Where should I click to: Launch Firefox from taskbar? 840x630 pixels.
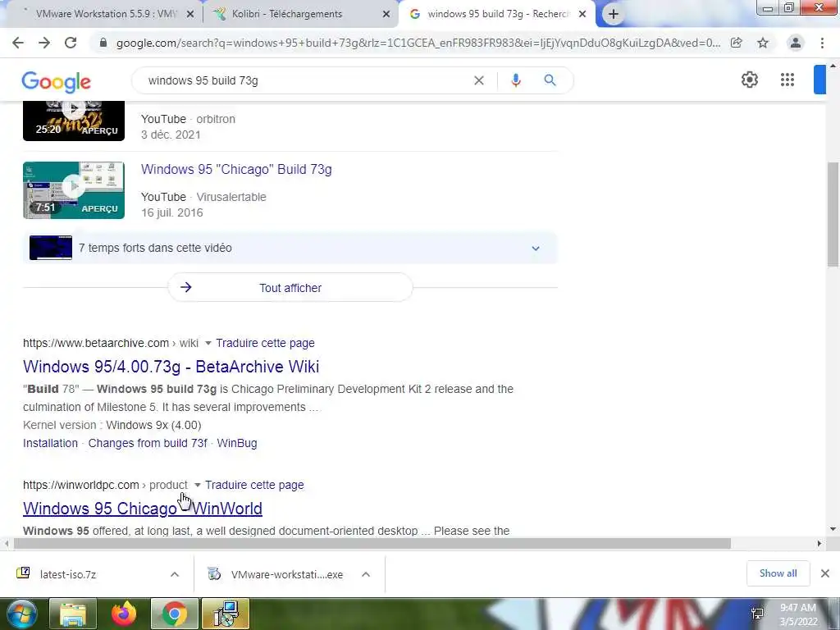[x=124, y=614]
